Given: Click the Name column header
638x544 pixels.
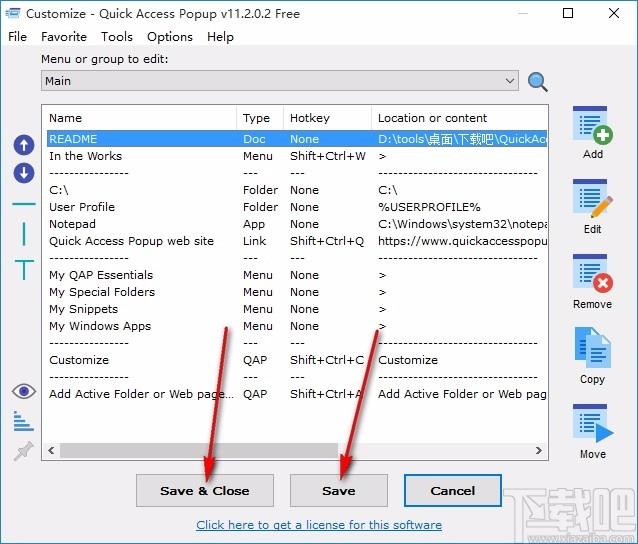Looking at the screenshot, I should (x=141, y=118).
